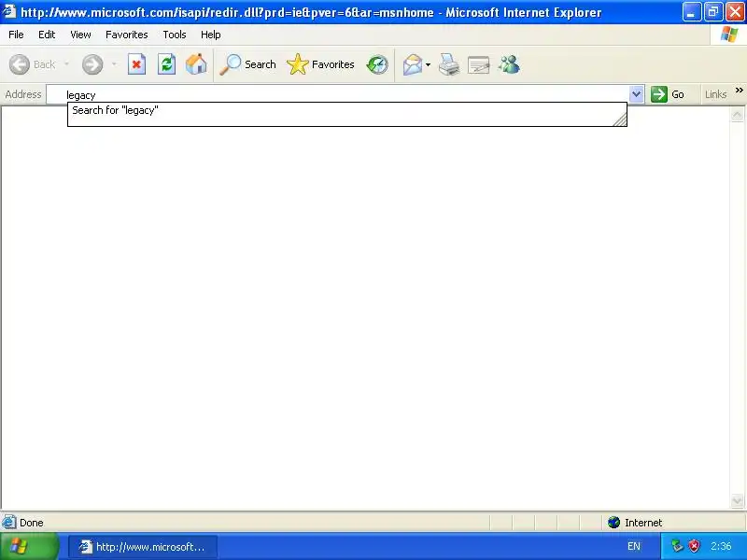Open the File menu

16,35
